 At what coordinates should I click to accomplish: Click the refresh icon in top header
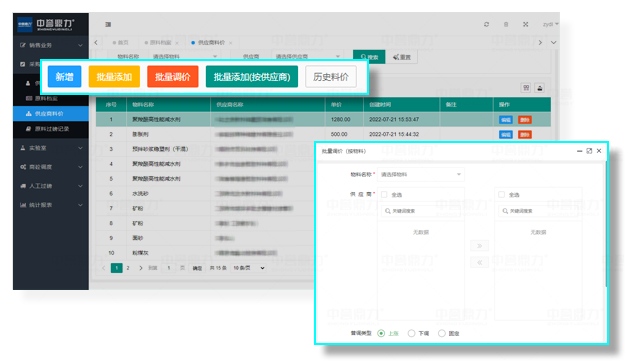[x=486, y=24]
